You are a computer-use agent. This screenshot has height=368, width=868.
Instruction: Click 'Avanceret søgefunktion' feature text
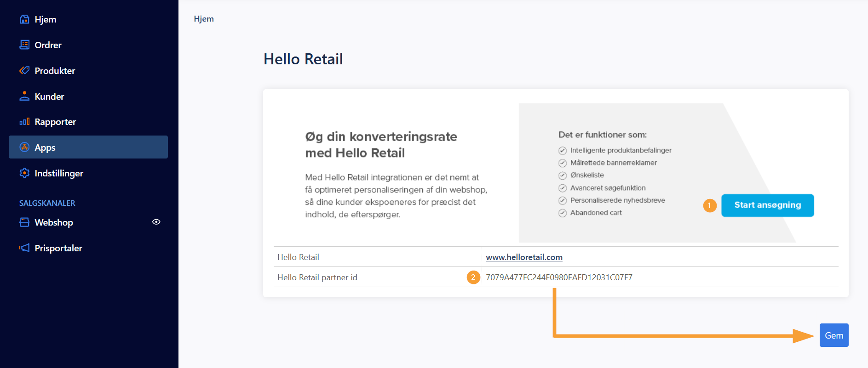click(x=608, y=188)
